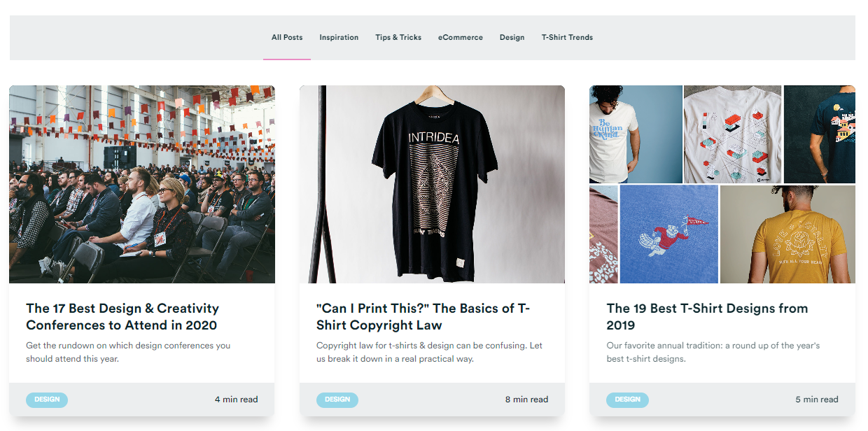Screen dimensions: 868x431
Task: Select the All Posts tab
Action: [287, 38]
